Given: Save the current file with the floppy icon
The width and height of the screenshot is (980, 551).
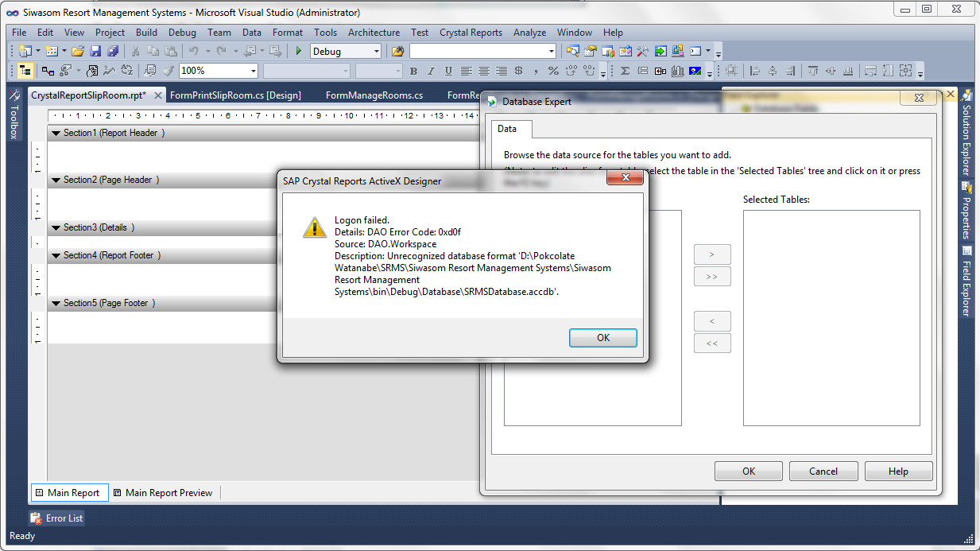Looking at the screenshot, I should [x=95, y=51].
